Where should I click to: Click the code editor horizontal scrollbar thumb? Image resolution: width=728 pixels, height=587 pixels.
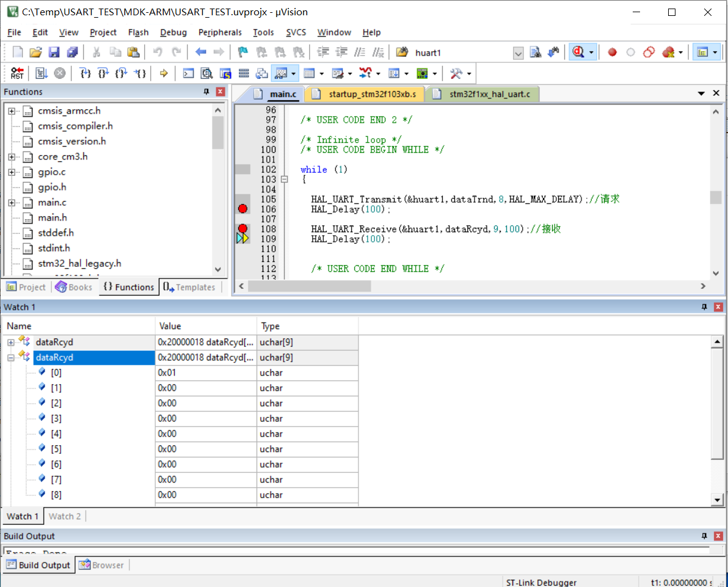(309, 286)
